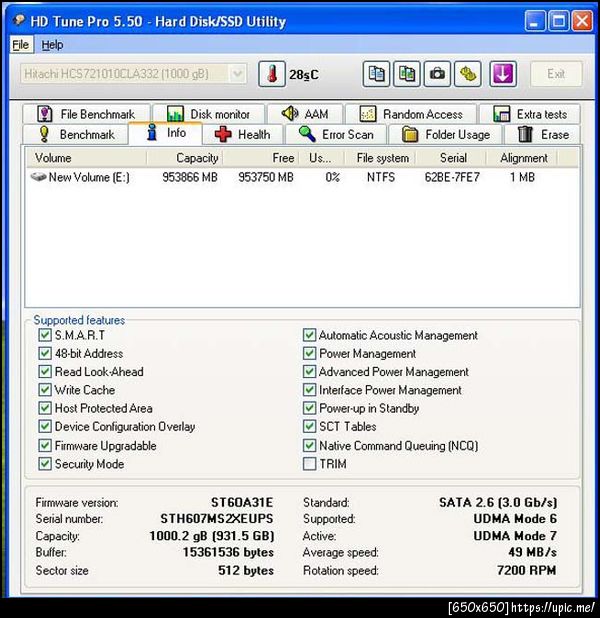Save a screenshot with camera icon

pos(437,74)
